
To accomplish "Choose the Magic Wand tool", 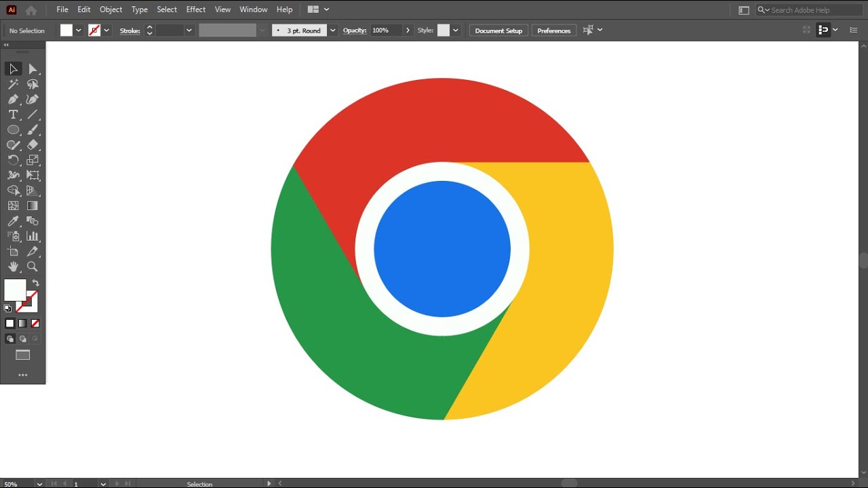I will 13,85.
